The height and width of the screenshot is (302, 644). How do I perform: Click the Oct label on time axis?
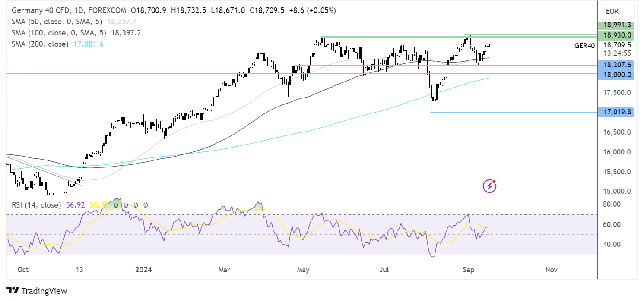23,270
